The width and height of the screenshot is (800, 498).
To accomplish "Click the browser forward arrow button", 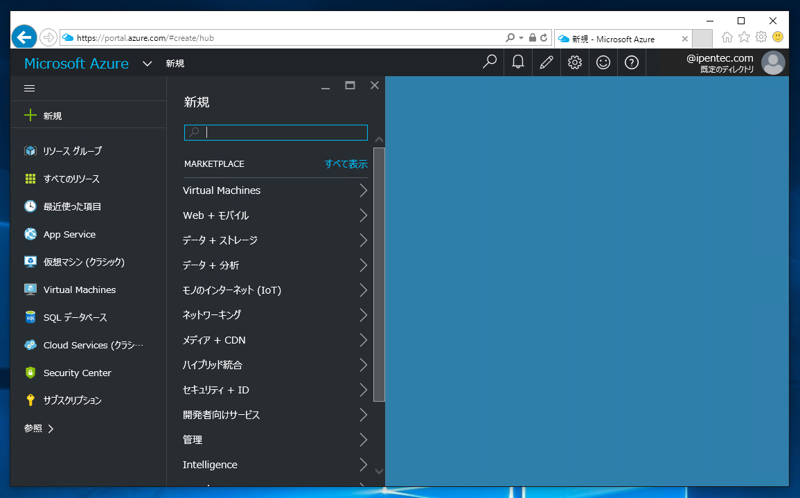I will 48,37.
